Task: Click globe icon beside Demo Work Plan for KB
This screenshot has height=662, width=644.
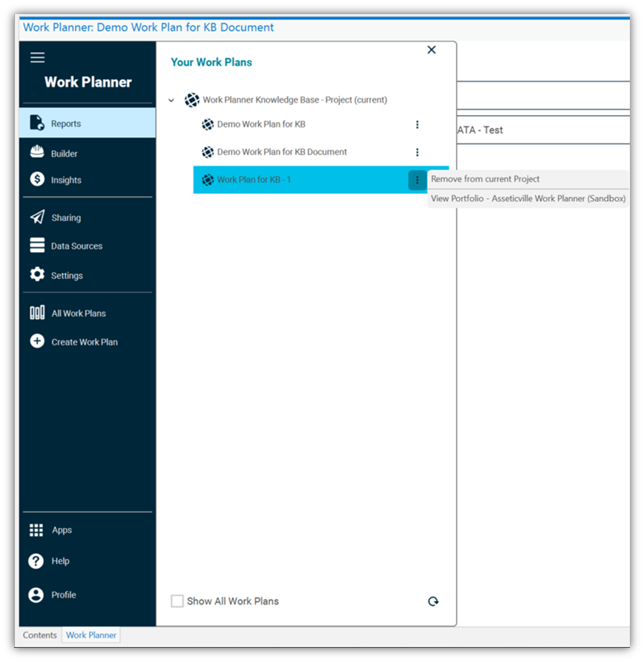Action: [208, 124]
